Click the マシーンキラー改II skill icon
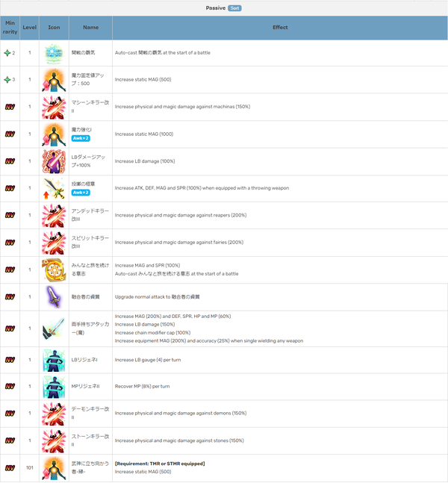The width and height of the screenshot is (448, 483). click(x=54, y=107)
